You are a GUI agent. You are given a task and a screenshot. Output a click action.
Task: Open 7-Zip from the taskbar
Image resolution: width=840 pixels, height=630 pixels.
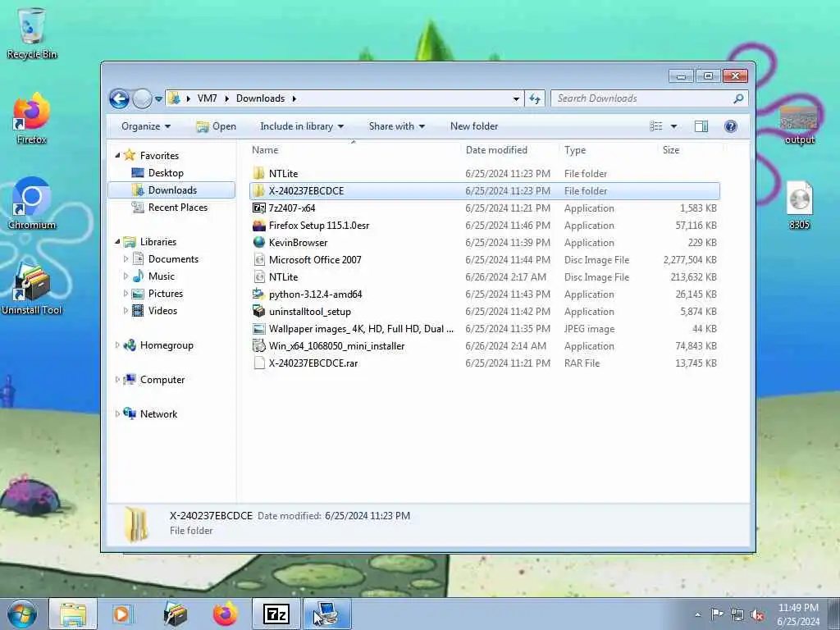(276, 614)
